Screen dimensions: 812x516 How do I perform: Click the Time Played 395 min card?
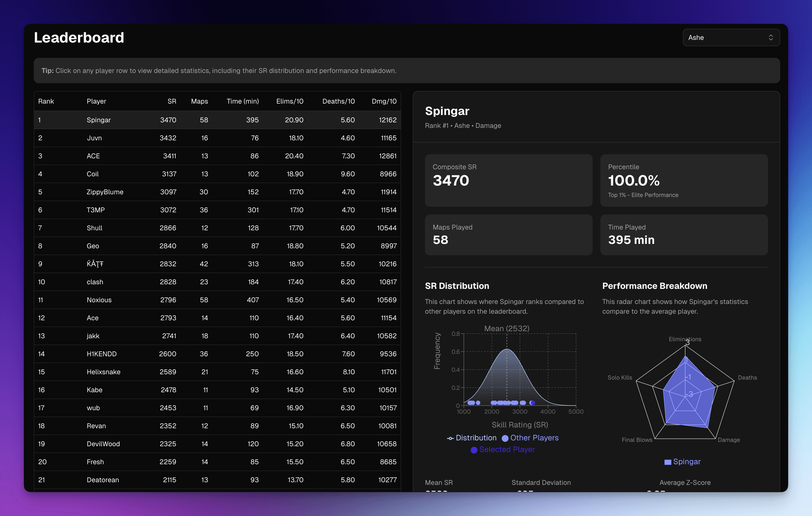coord(684,235)
